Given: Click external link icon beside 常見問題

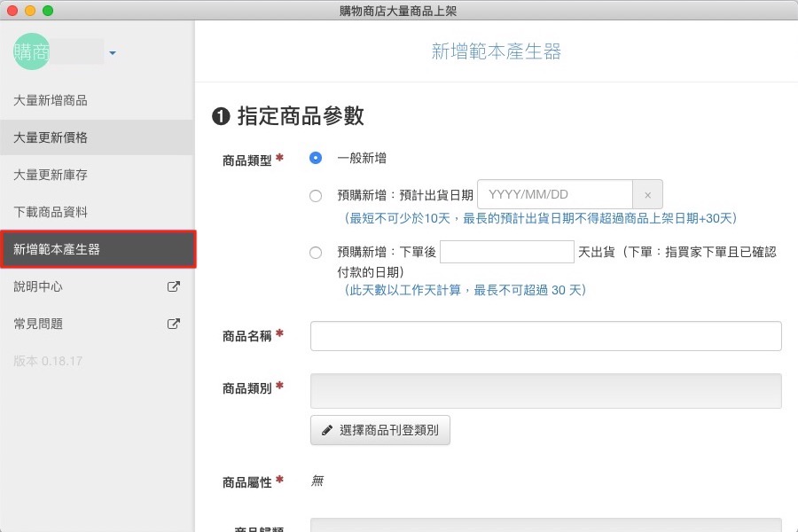Looking at the screenshot, I should pos(174,324).
